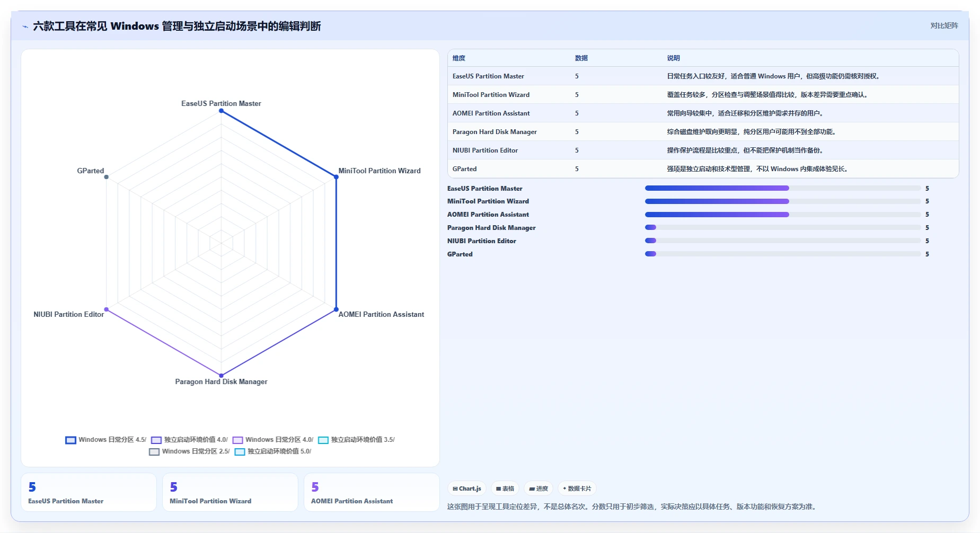
Task: Click the description starting 操作保护流程
Action: pyautogui.click(x=746, y=150)
